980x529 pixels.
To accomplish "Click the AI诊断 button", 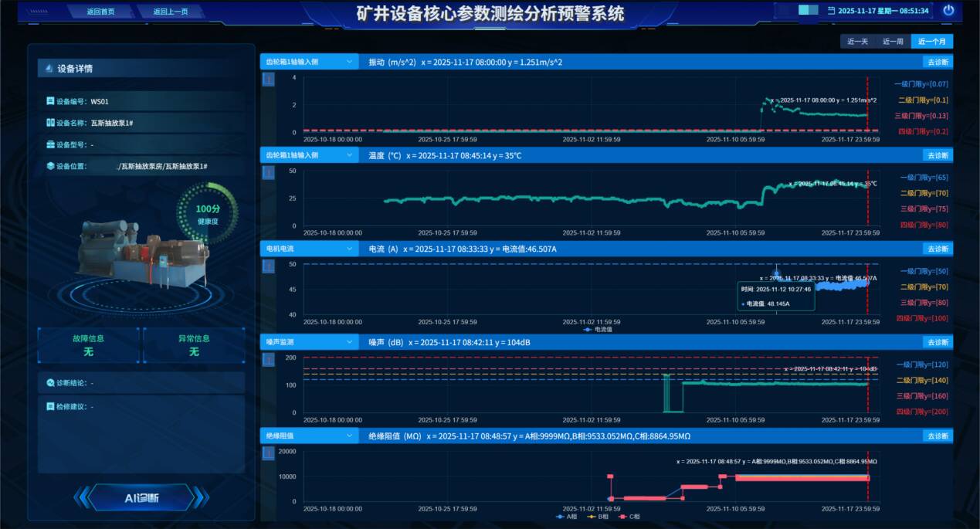I will point(141,498).
